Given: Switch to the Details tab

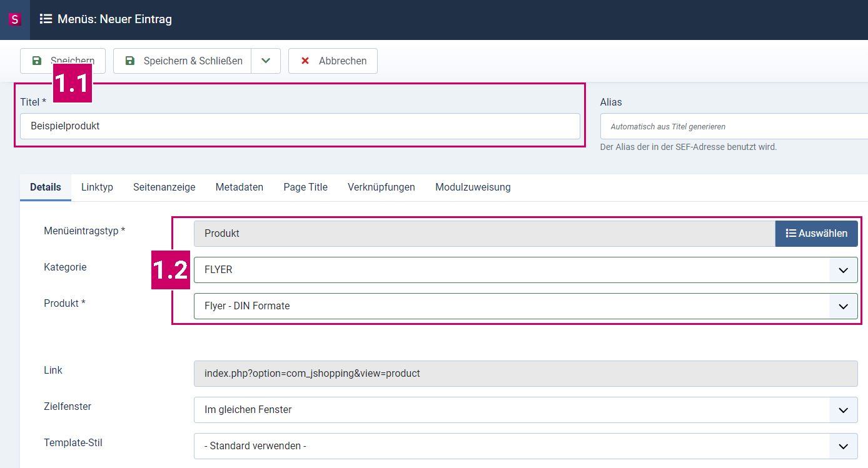Looking at the screenshot, I should tap(46, 187).
